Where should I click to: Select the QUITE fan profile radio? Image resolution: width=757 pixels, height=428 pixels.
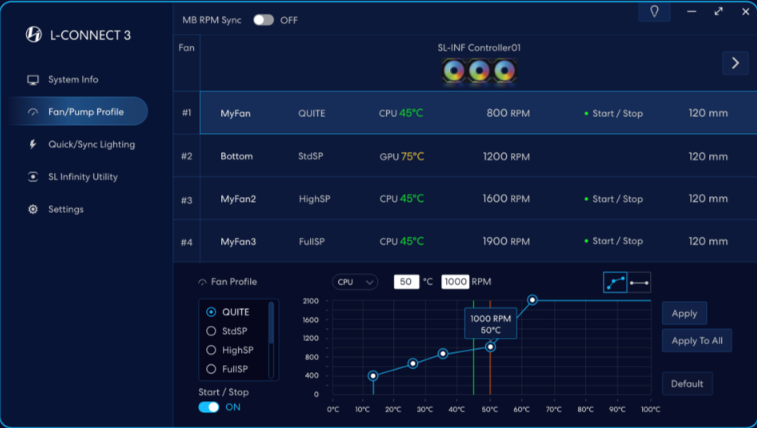tap(211, 312)
